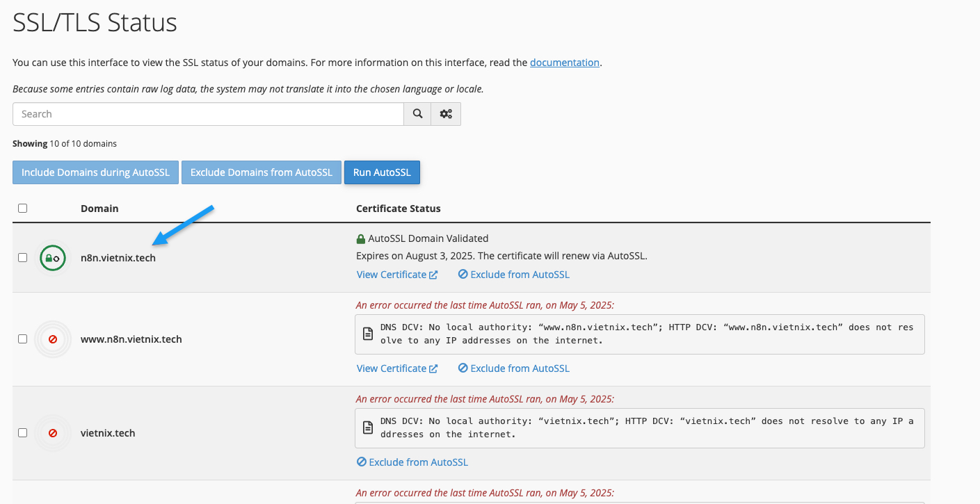Click "Showing 10 of 10 domains" text
The width and height of the screenshot is (980, 504).
coord(65,144)
